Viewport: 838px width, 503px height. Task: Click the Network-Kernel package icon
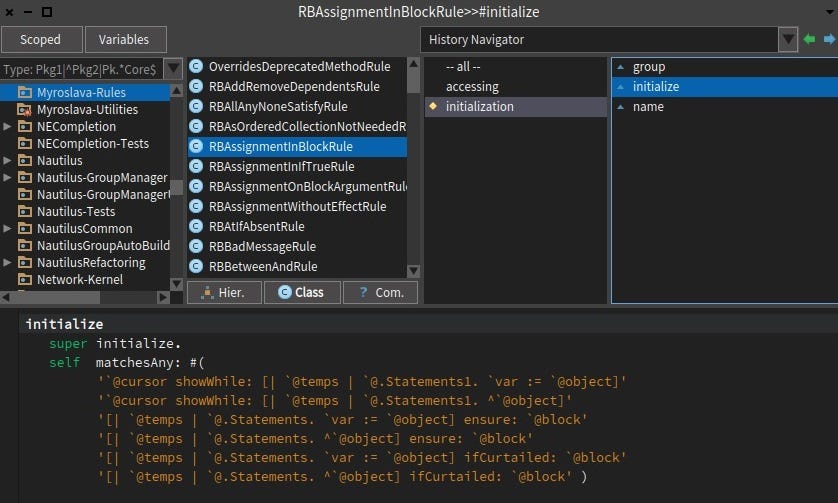pos(25,280)
